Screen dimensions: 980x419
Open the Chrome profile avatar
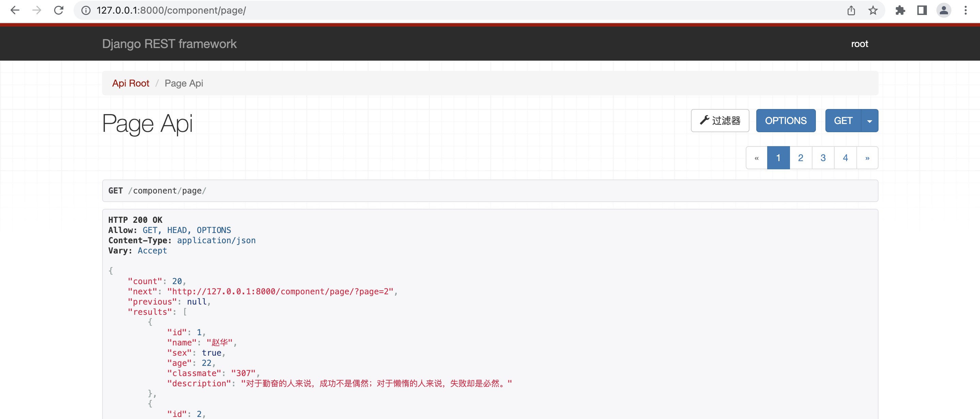click(944, 10)
